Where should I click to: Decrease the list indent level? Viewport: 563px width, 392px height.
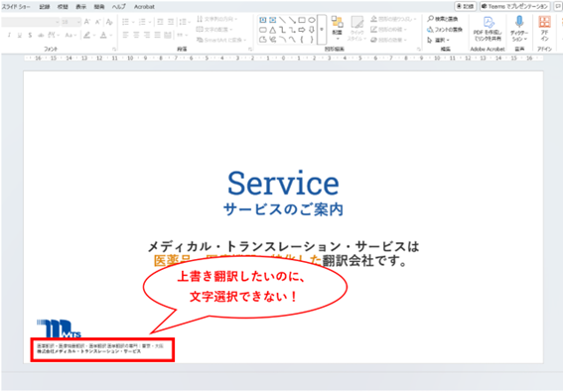pos(160,22)
